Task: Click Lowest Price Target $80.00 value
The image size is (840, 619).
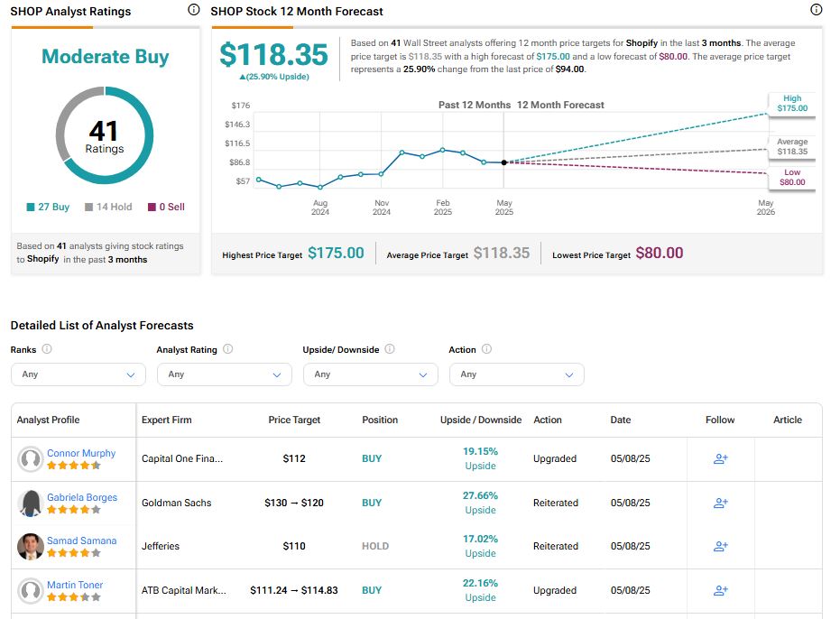Action: (660, 253)
